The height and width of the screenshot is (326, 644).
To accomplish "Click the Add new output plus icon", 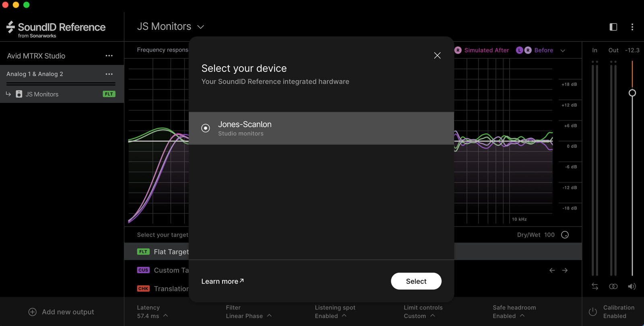I will [33, 312].
